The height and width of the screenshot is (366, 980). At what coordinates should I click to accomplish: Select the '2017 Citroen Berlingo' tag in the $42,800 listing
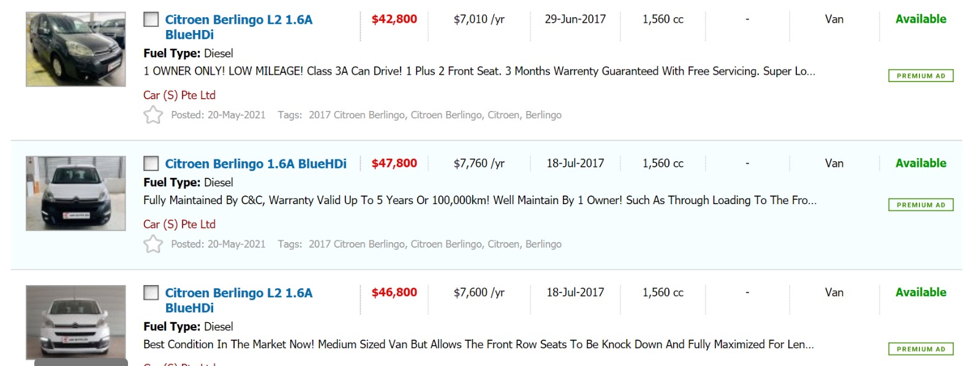[x=356, y=115]
